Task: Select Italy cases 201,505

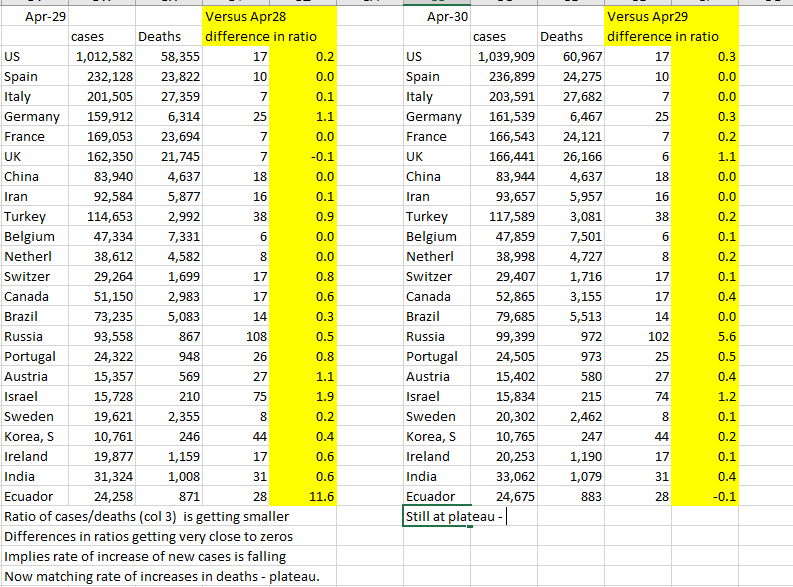Action: coord(102,97)
